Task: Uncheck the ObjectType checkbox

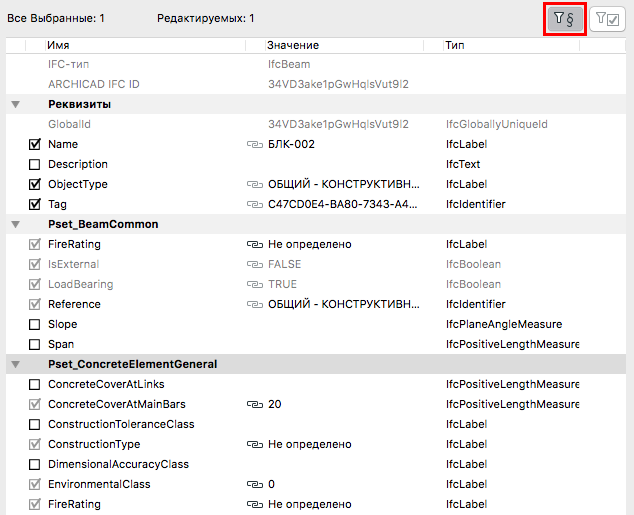Action: [x=35, y=184]
